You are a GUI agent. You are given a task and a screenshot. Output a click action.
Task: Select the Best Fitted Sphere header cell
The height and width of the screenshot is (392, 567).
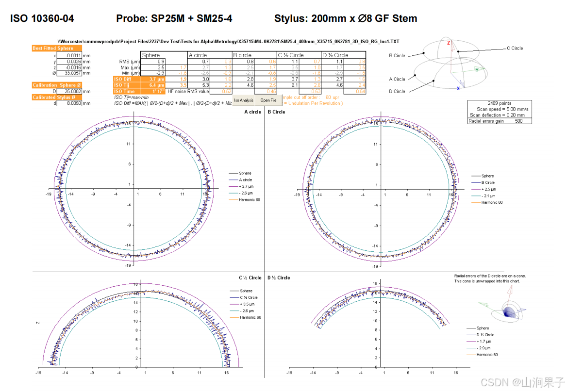tap(57, 48)
